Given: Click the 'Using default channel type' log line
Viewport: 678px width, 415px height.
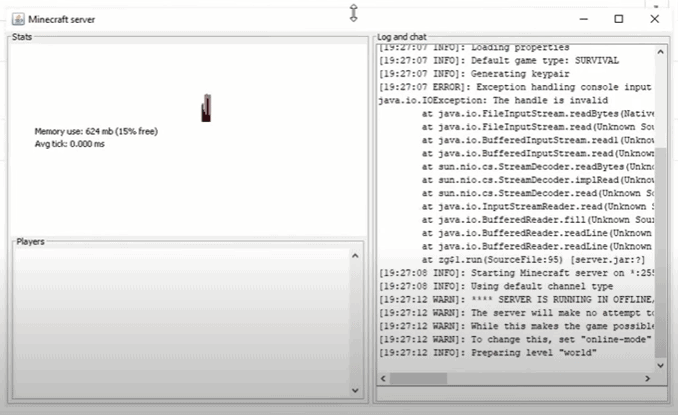Looking at the screenshot, I should [496, 287].
